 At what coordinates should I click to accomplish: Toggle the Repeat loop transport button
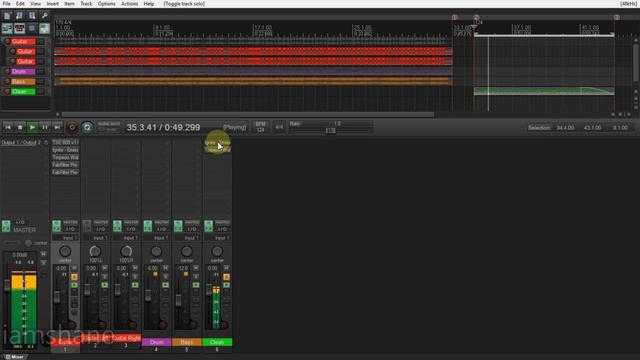87,127
